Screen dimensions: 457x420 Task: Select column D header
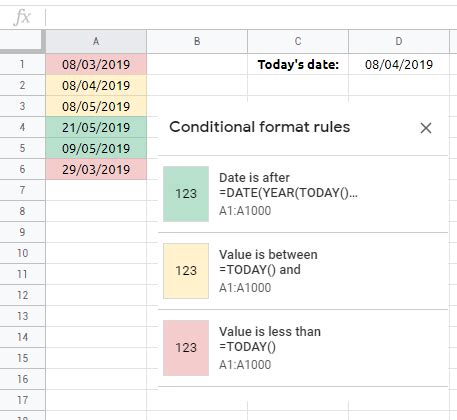point(399,41)
